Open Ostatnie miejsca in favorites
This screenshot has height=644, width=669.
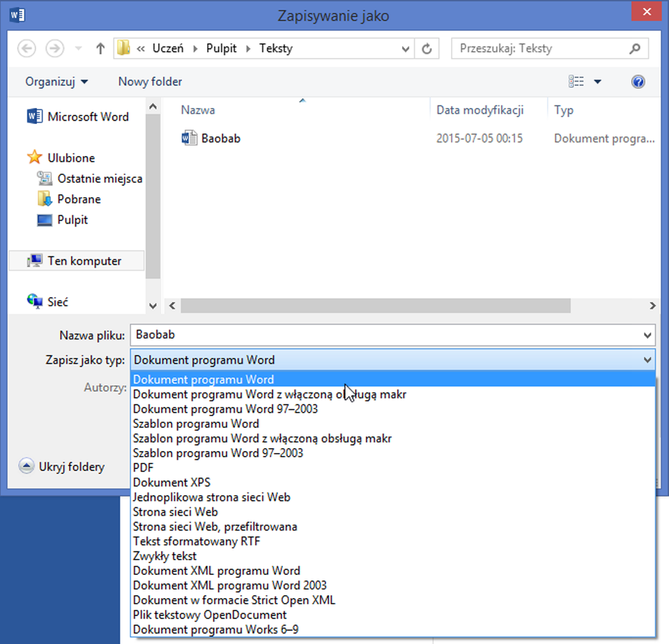pyautogui.click(x=89, y=178)
